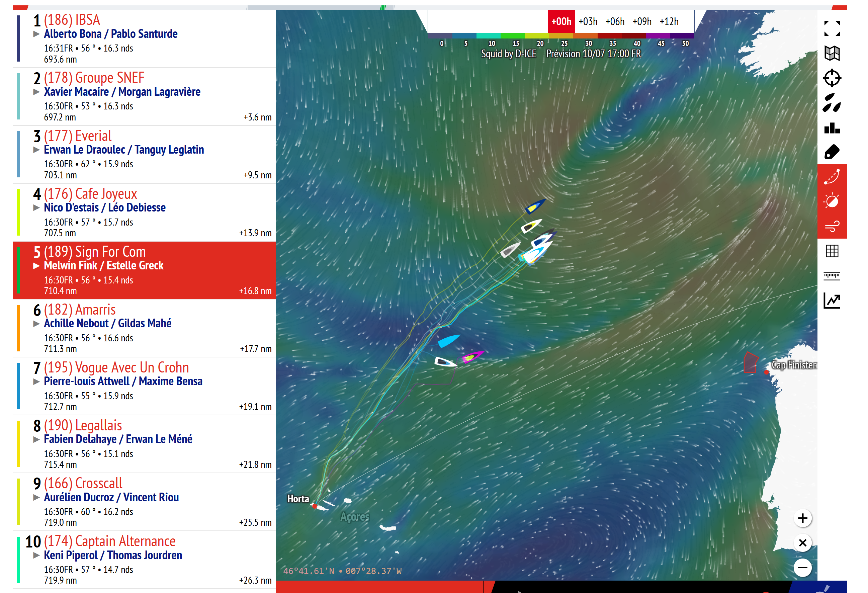Expand IBSA crew details triangle
Screen dimensions: 868x593
click(36, 34)
